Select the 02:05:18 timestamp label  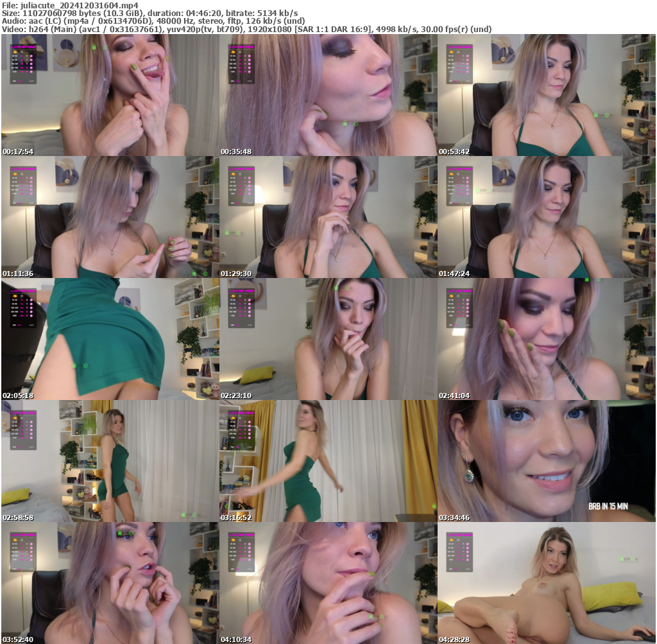point(19,396)
